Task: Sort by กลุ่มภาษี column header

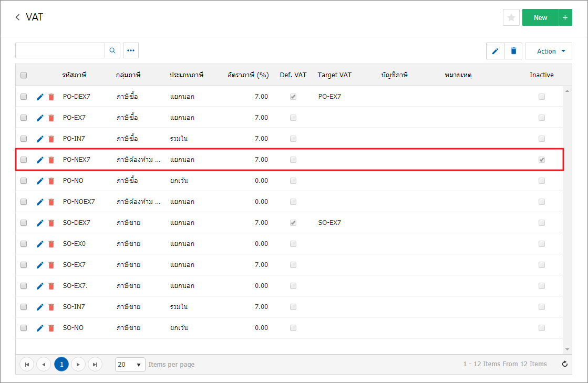Action: coord(128,75)
